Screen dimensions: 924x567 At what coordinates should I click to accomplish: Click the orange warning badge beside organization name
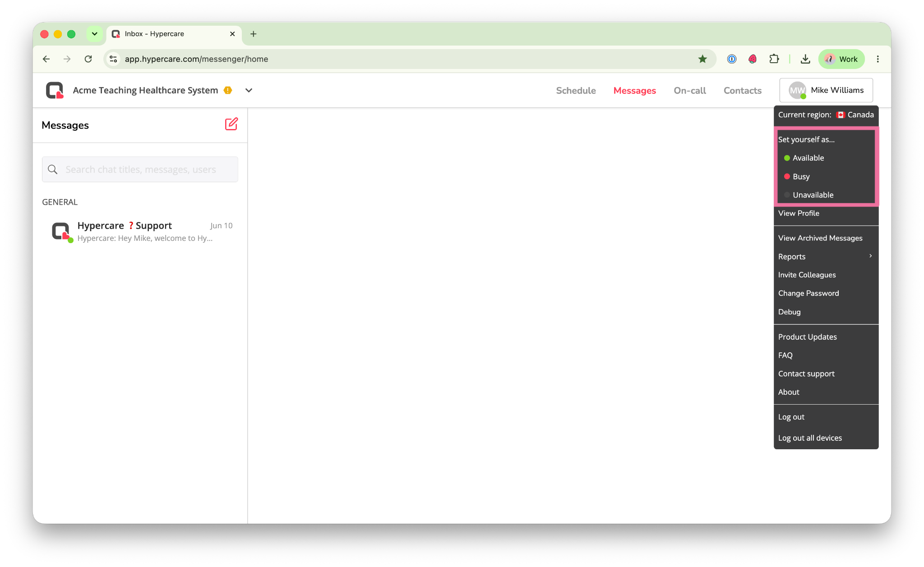(x=228, y=90)
